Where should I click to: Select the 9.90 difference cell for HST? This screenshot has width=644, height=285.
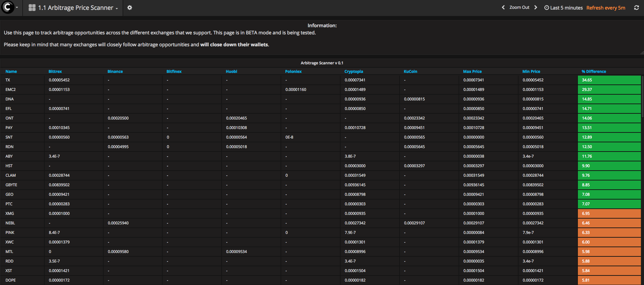pyautogui.click(x=609, y=166)
